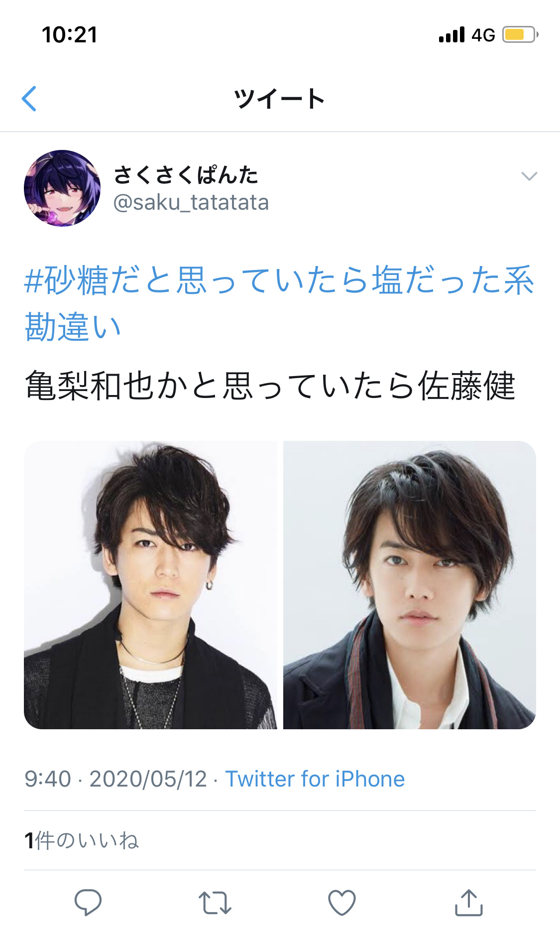
Task: Open the @saku_tatatata handle
Action: (x=191, y=203)
